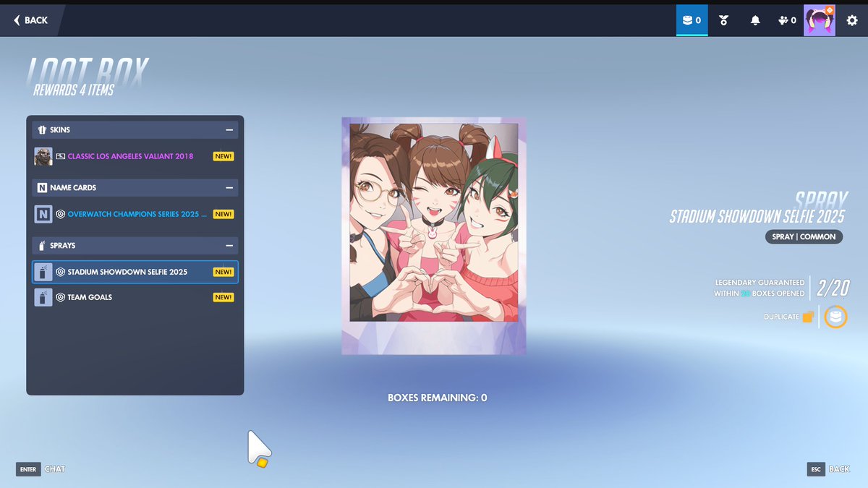The width and height of the screenshot is (868, 488).
Task: Click the NEW badge on Team Goals
Action: point(224,297)
